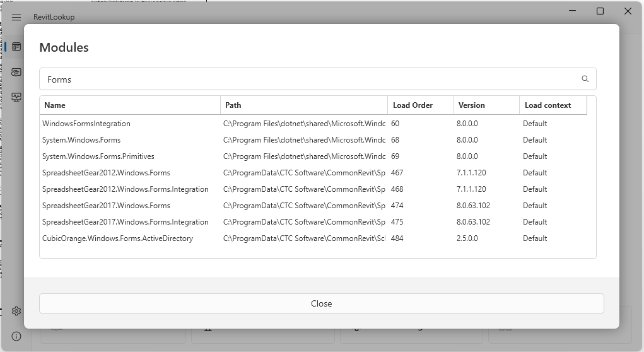Sort by the Name column header
This screenshot has width=644, height=352.
130,105
